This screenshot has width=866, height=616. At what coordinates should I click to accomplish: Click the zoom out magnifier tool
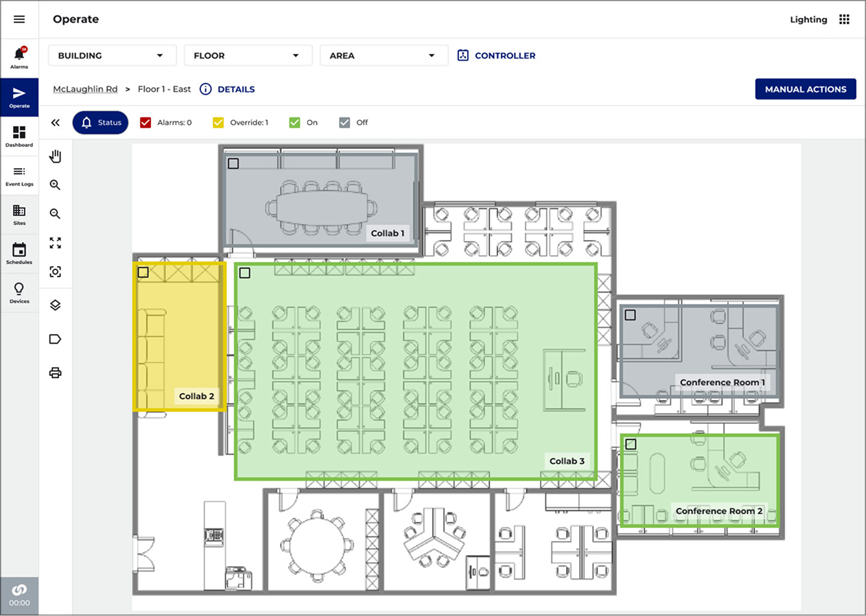tap(56, 214)
